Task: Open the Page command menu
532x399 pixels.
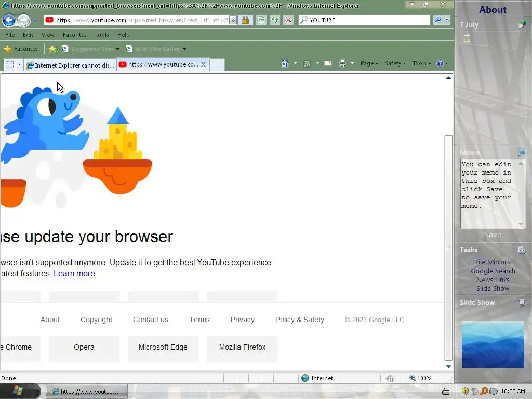Action: (369, 63)
